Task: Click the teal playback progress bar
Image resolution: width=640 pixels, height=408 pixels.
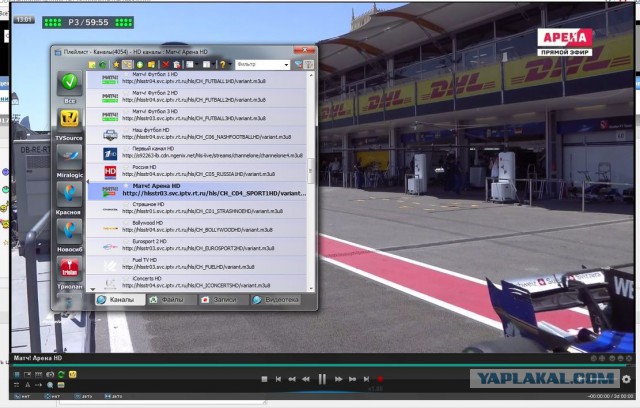Action: [322, 366]
